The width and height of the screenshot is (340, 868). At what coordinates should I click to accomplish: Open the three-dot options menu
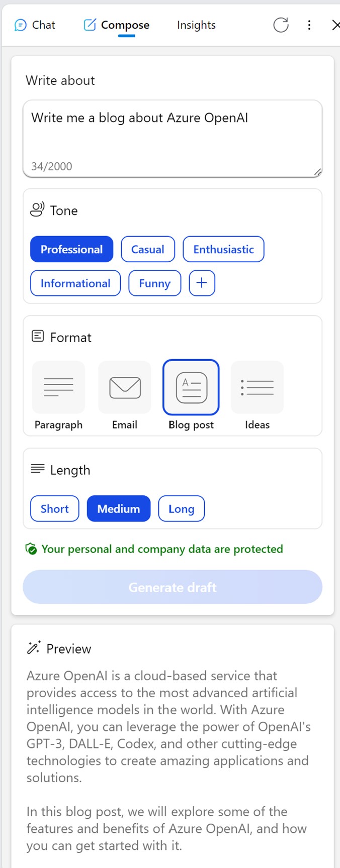tap(309, 25)
